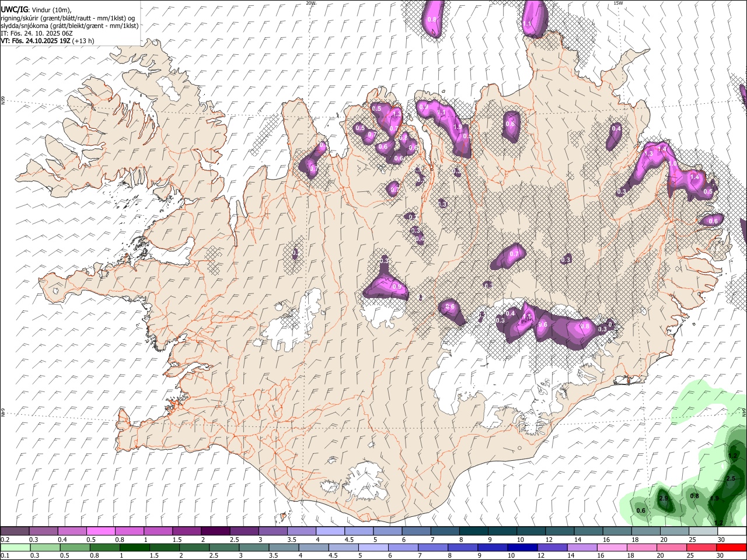Click the '0.1' rain scale label
The height and width of the screenshot is (560, 747).
point(5,556)
